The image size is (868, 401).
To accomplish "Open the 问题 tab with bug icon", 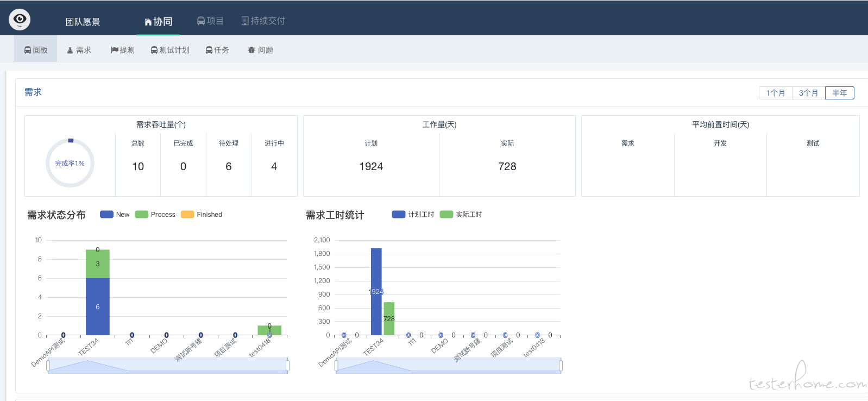I will (260, 50).
